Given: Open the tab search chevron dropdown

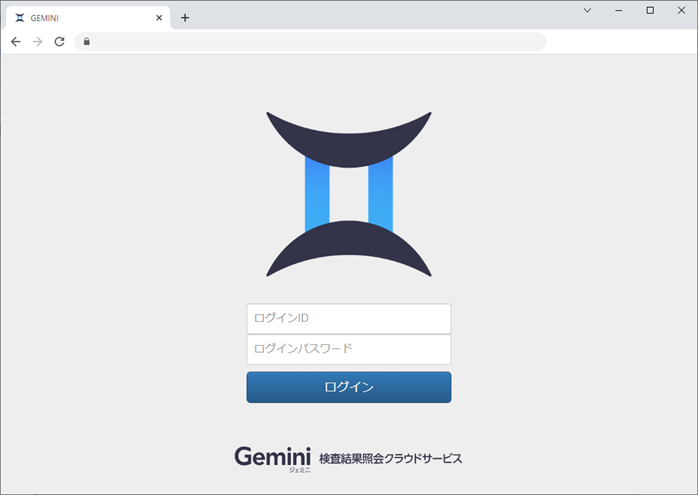Looking at the screenshot, I should click(x=587, y=10).
